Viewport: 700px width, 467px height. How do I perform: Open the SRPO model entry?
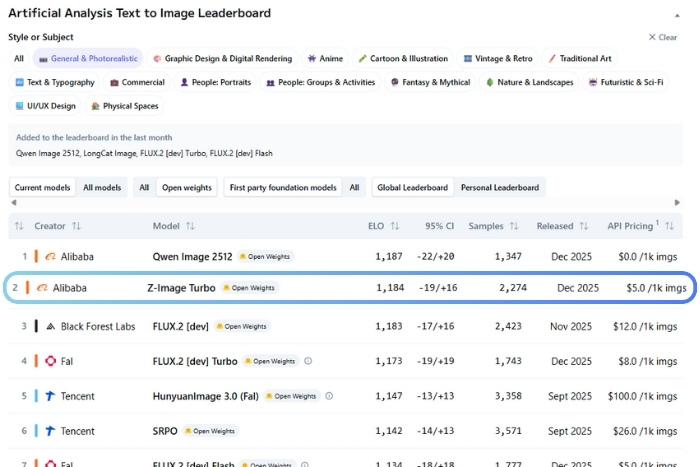tap(165, 431)
